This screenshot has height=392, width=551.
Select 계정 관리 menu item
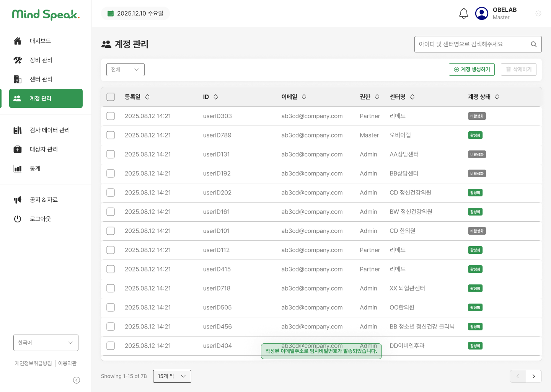(46, 98)
